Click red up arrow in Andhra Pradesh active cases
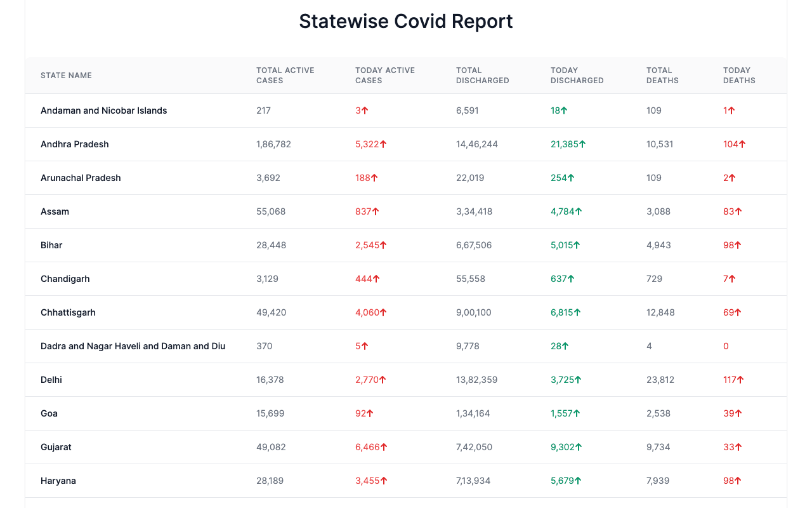812x508 pixels. (x=383, y=144)
